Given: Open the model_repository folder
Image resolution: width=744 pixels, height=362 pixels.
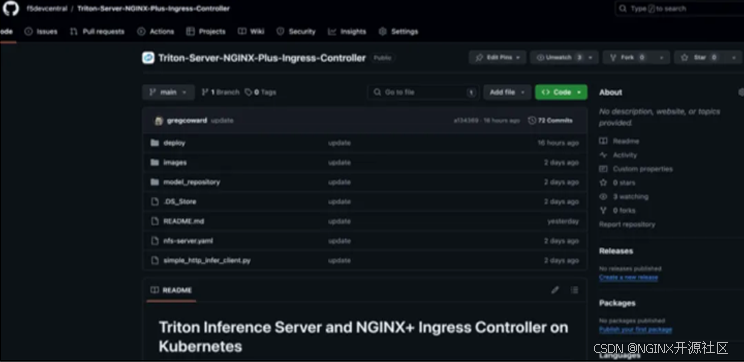Looking at the screenshot, I should [x=191, y=182].
